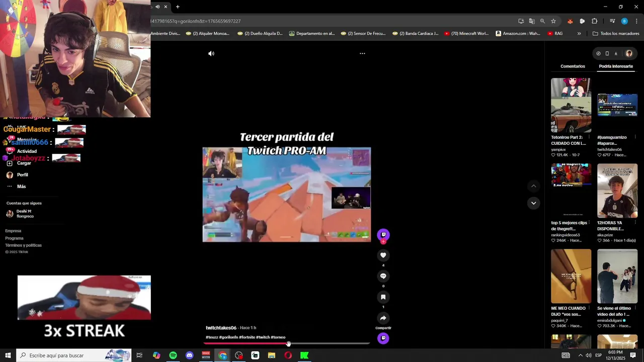Open the Perfil sidebar item
The image size is (644, 362).
tap(17, 175)
